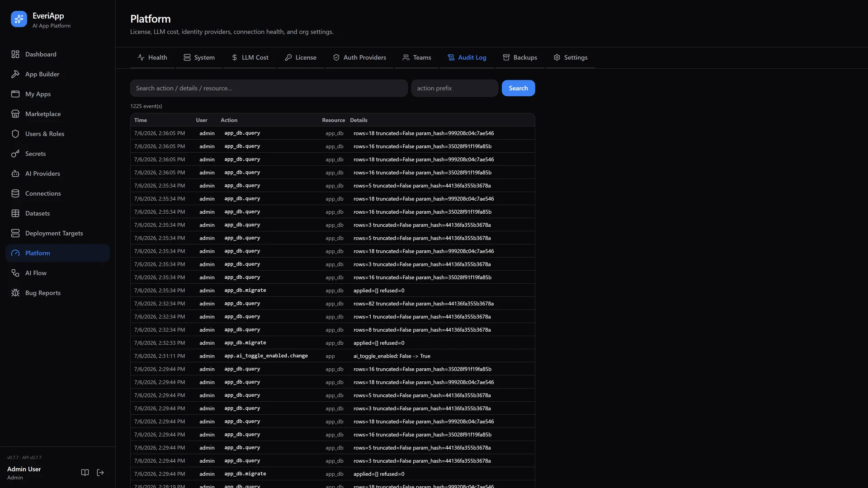Click the License tab key icon
This screenshot has height=488, width=868.
tap(288, 57)
